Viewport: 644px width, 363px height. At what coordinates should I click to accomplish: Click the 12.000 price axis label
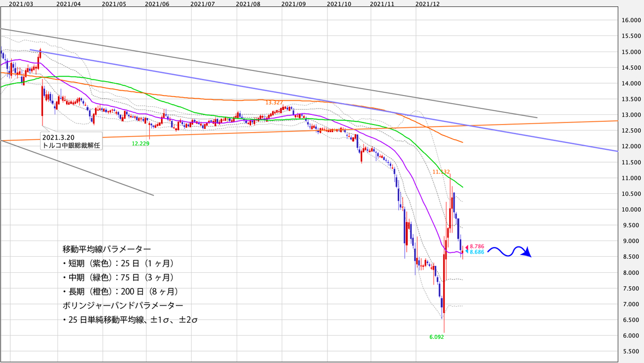pyautogui.click(x=631, y=147)
